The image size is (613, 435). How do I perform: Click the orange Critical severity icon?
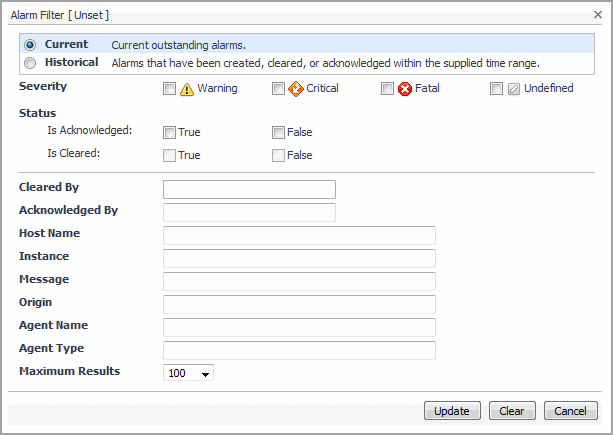tap(295, 88)
